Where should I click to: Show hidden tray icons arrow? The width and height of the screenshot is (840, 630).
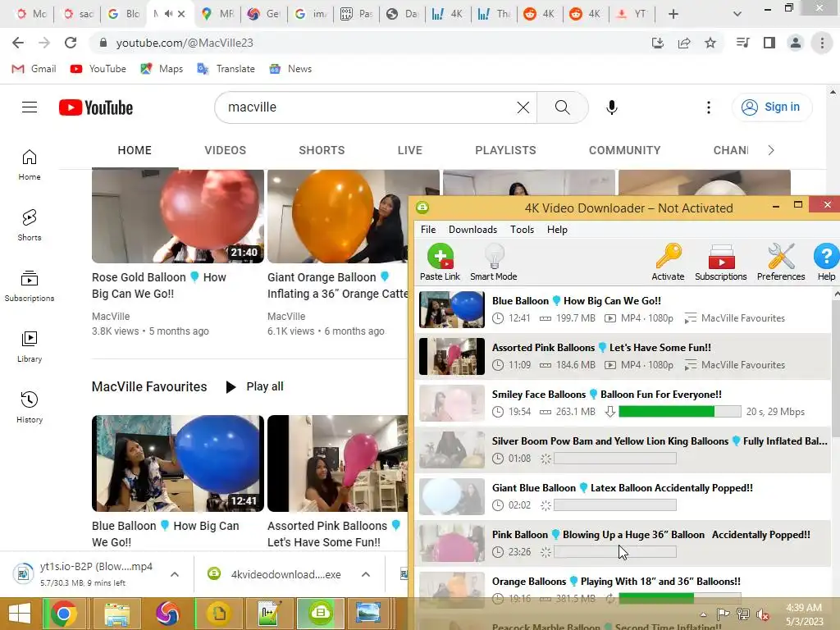(x=703, y=614)
